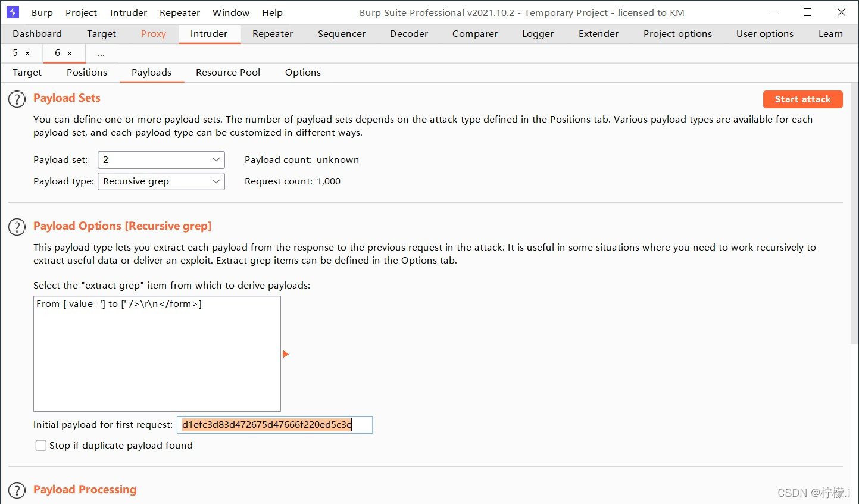Switch to the Proxy tab
The image size is (859, 504).
[154, 34]
